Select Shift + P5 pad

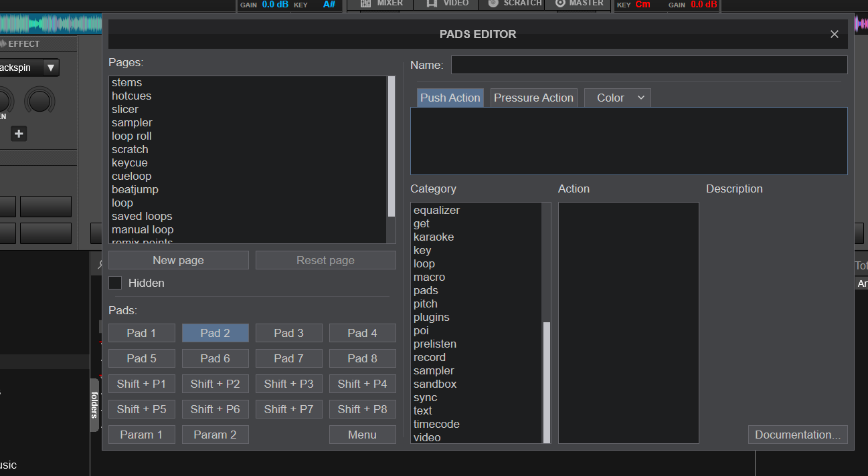click(141, 409)
